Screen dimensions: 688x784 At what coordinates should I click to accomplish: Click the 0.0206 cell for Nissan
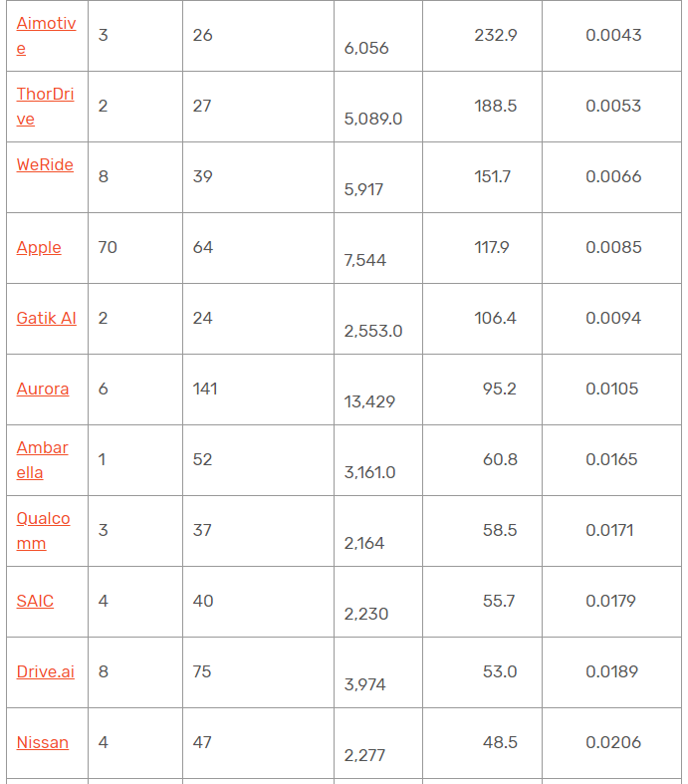point(611,743)
